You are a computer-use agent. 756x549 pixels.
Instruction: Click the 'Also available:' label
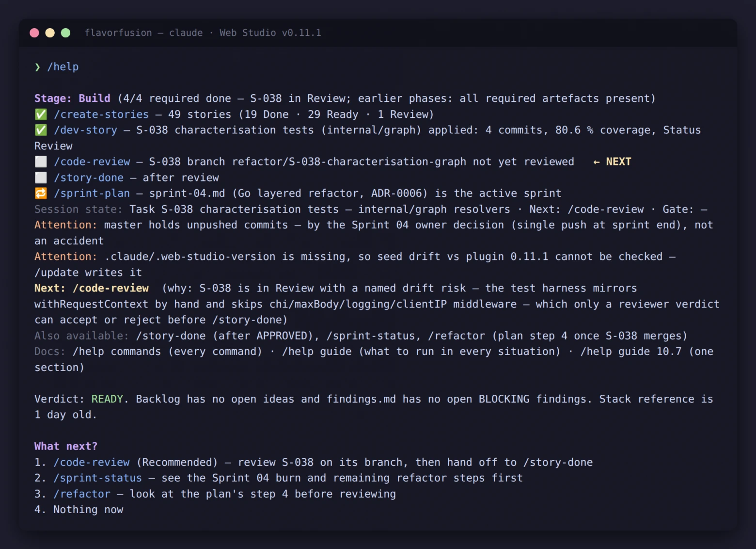click(x=81, y=336)
